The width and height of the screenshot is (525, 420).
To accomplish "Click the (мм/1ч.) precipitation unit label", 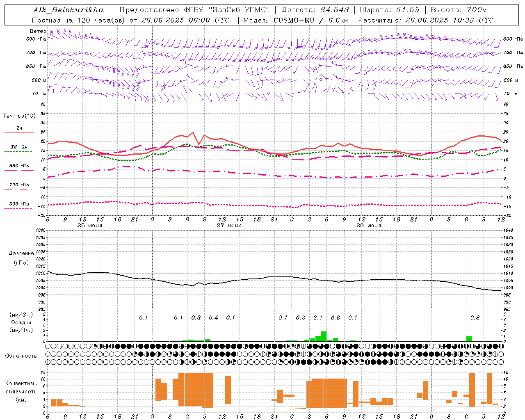I will [21, 330].
